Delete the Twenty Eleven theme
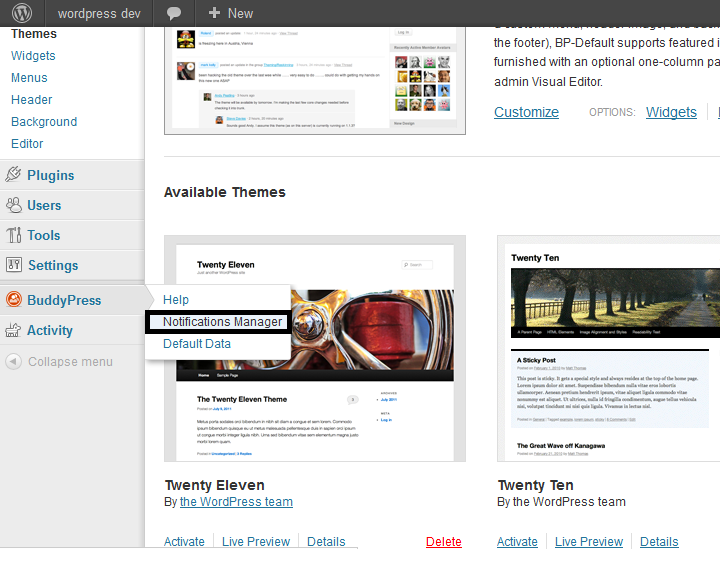Image resolution: width=726 pixels, height=562 pixels. point(444,542)
